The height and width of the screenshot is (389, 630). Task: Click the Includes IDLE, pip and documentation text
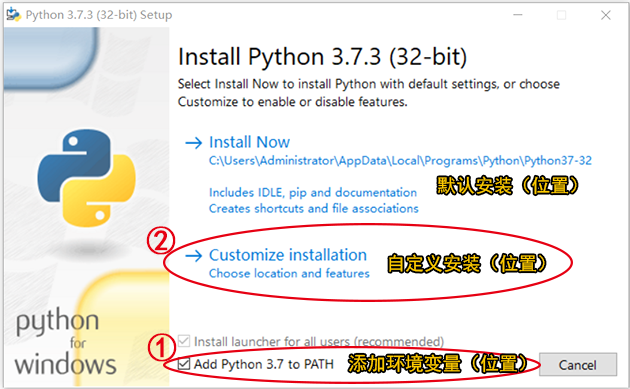313,192
